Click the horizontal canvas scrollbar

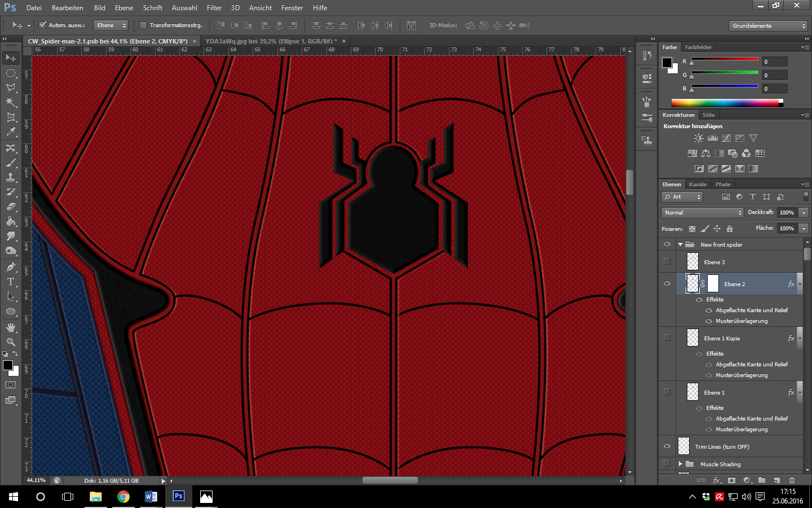click(x=390, y=480)
